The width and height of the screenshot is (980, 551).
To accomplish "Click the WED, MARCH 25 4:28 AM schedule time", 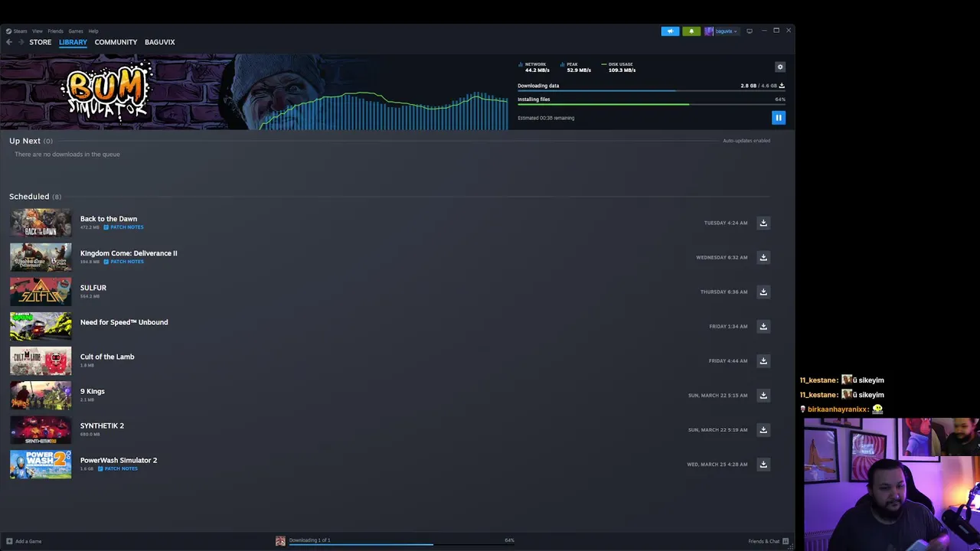I will coord(717,464).
